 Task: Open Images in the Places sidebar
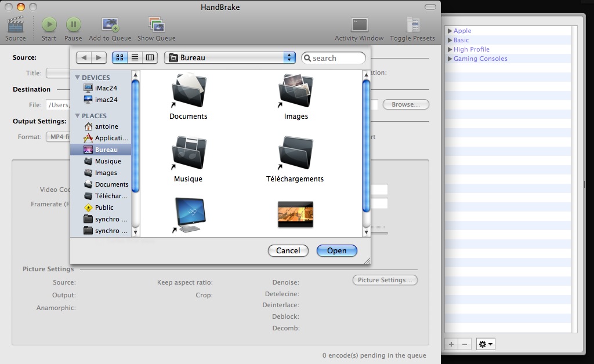[x=101, y=173]
